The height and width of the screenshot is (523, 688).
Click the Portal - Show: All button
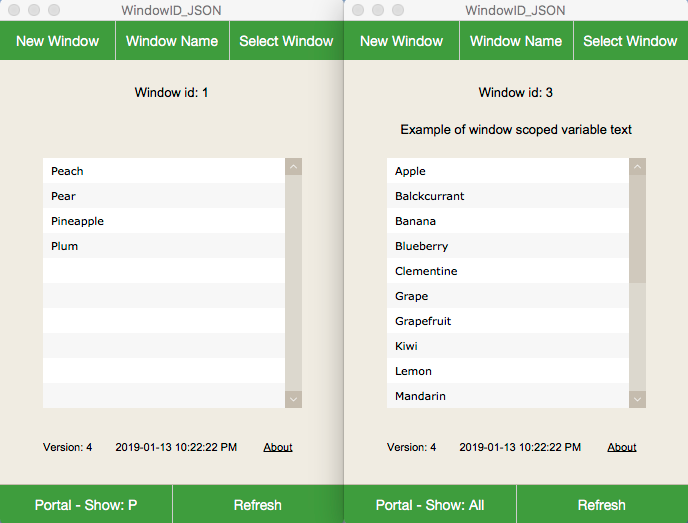430,505
